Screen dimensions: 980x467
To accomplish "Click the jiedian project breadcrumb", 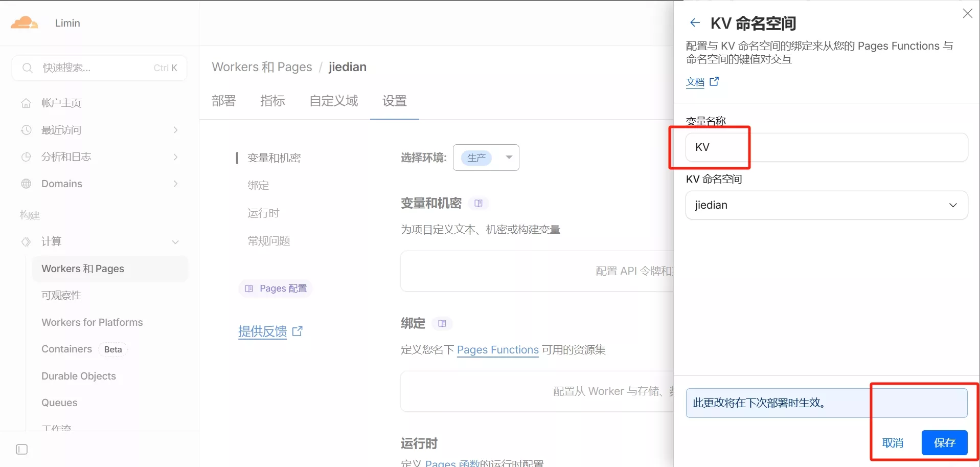I will click(x=348, y=67).
